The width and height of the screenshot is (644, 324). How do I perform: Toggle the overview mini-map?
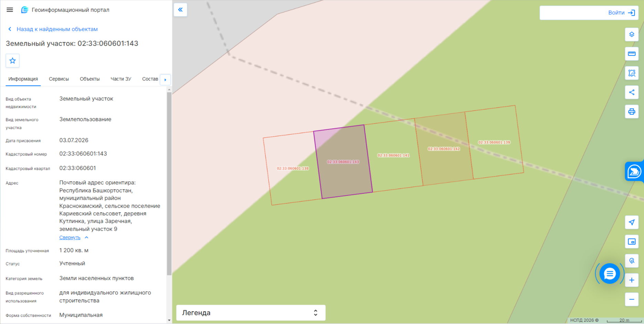632,241
